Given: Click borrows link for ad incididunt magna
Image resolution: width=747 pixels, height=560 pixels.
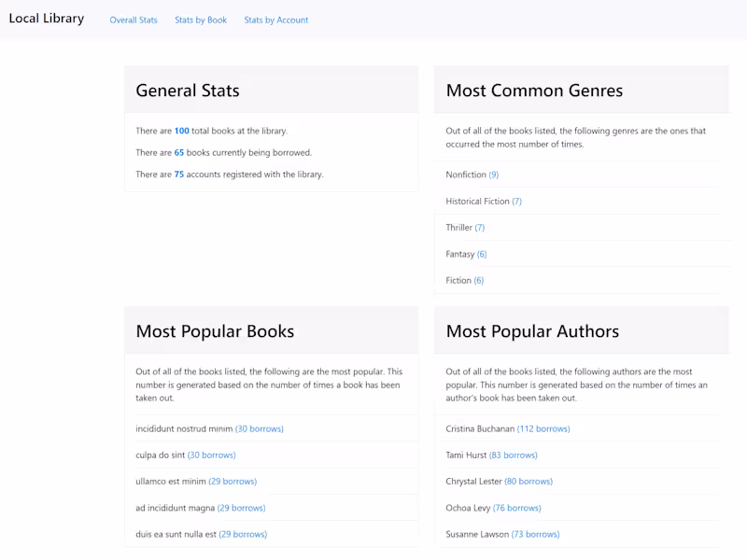Looking at the screenshot, I should tap(242, 507).
